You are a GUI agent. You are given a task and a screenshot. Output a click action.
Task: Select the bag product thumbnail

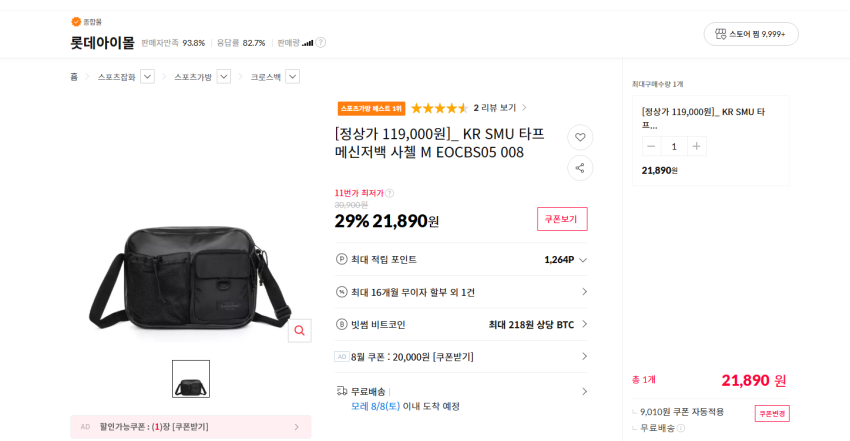(x=191, y=379)
